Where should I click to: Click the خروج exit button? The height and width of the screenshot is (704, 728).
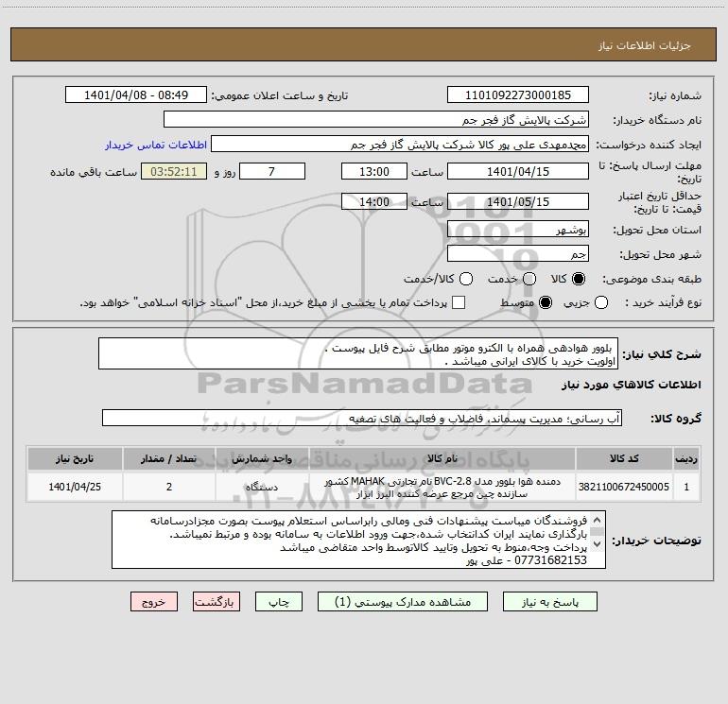pyautogui.click(x=154, y=602)
